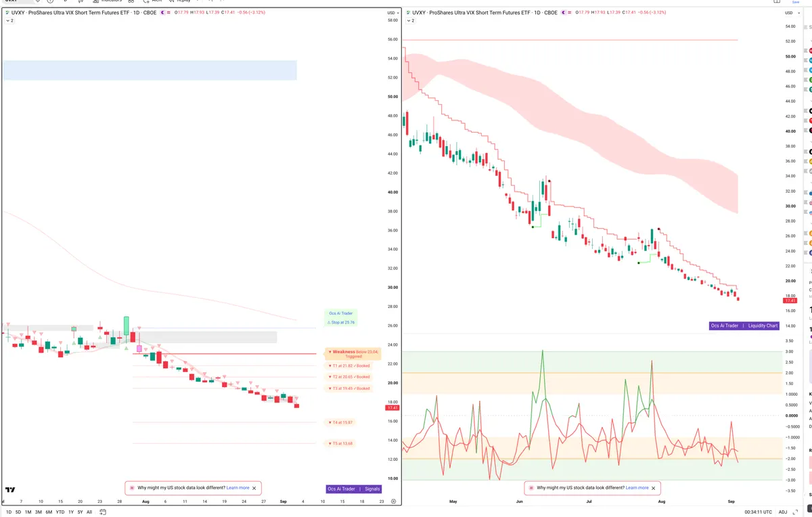Follow Learn more link in right chart banner
The image size is (812, 517).
[637, 488]
